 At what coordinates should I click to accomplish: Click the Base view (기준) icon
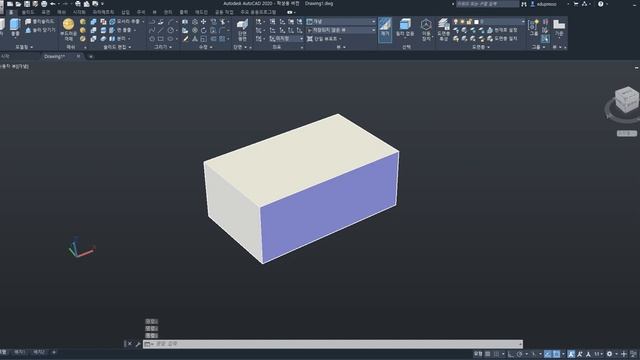[x=559, y=27]
